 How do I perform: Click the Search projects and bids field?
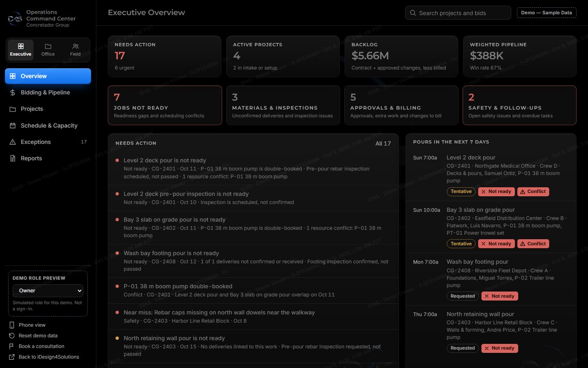tap(458, 13)
